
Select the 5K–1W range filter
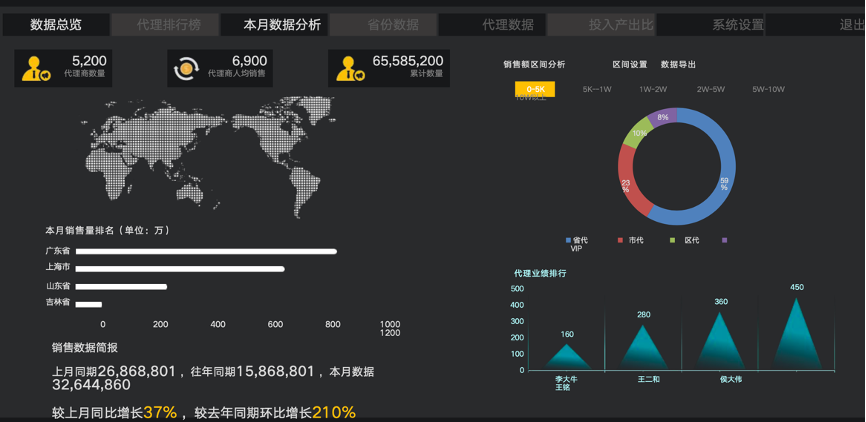pyautogui.click(x=597, y=89)
